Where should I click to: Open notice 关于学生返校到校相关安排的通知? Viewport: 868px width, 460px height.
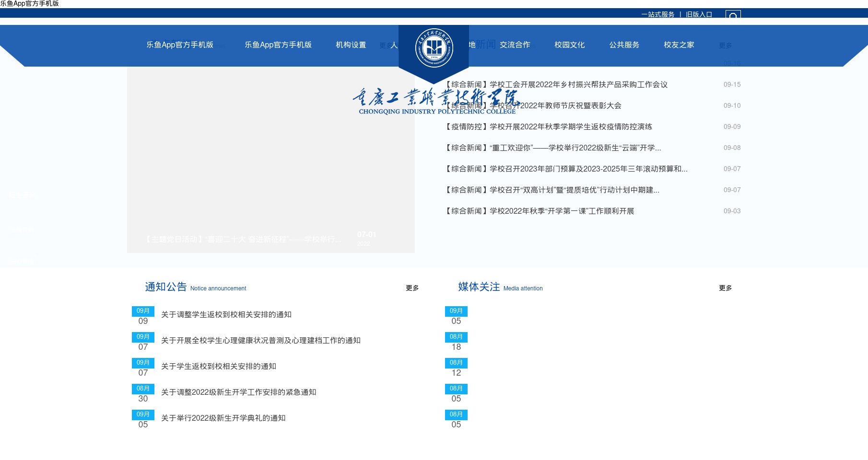[219, 366]
